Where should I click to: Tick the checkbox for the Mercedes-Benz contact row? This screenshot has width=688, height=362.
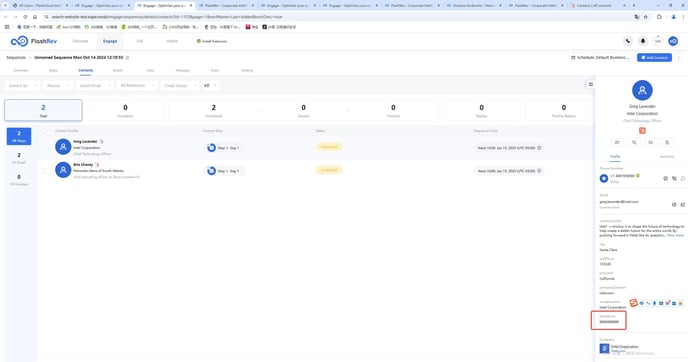[x=45, y=170]
